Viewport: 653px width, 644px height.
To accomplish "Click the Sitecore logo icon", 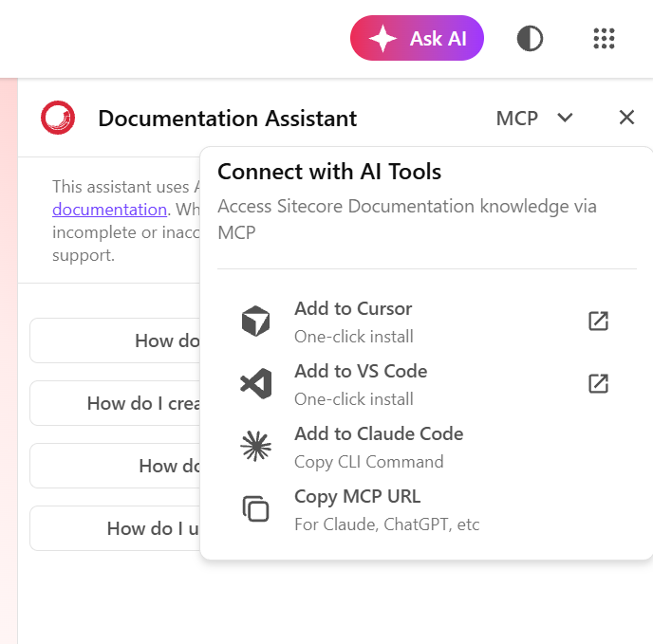I will pos(58,118).
